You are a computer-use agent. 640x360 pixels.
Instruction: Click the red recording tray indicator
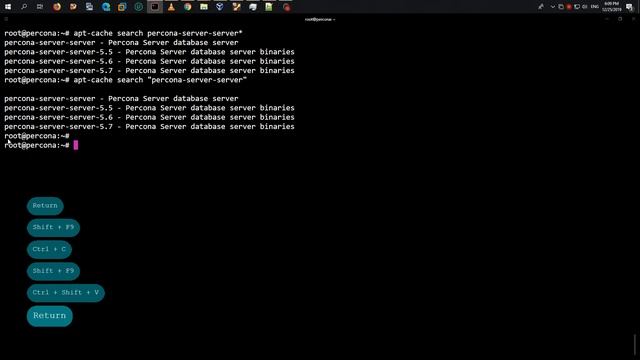[569, 7]
